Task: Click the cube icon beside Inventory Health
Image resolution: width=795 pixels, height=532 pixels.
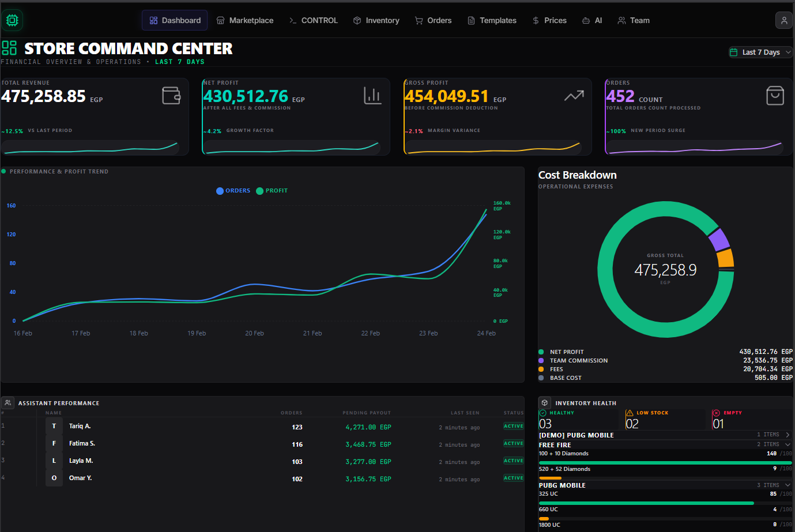Action: point(544,402)
